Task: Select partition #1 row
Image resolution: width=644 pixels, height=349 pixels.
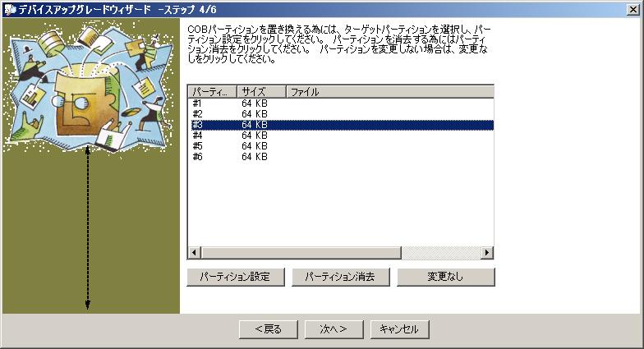Action: tap(341, 103)
